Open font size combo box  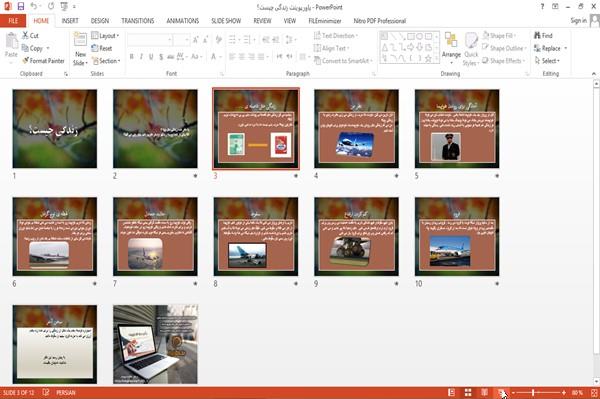click(181, 40)
